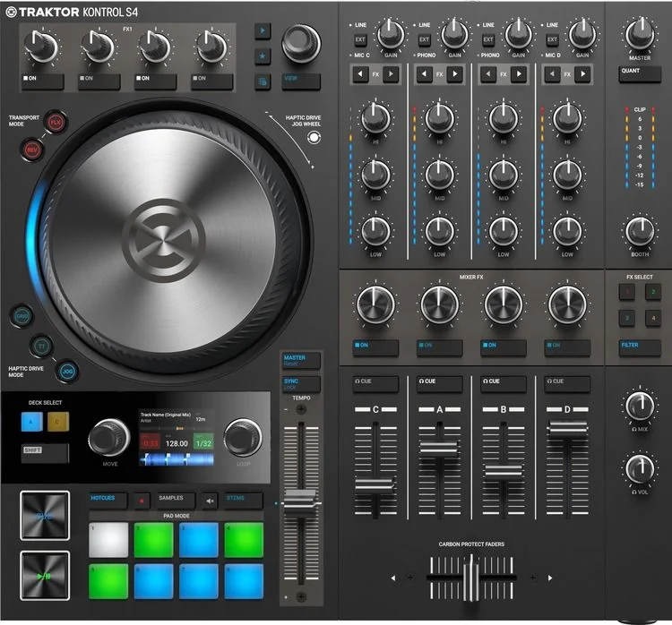This screenshot has width=672, height=625.
Task: Click the QUANT button
Action: [x=640, y=73]
